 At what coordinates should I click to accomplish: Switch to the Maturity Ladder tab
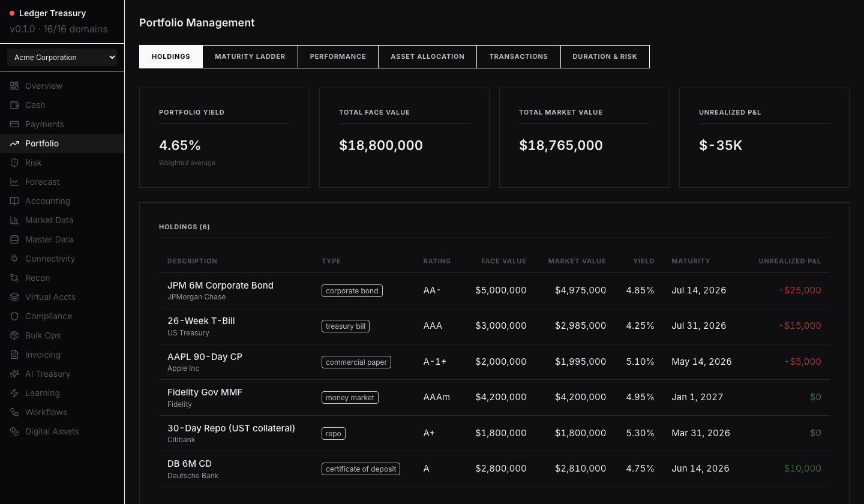pyautogui.click(x=250, y=56)
